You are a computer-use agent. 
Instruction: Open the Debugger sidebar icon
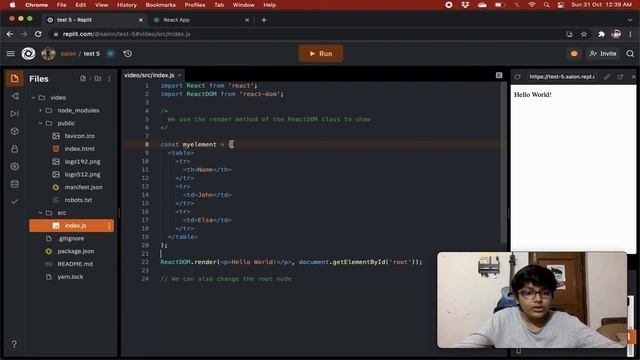(15, 113)
